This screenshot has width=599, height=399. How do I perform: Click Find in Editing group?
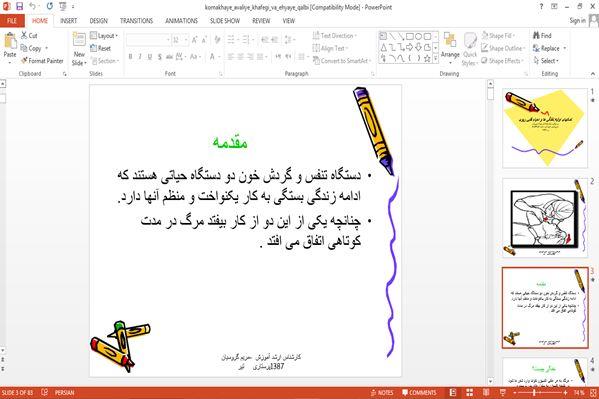(x=542, y=36)
